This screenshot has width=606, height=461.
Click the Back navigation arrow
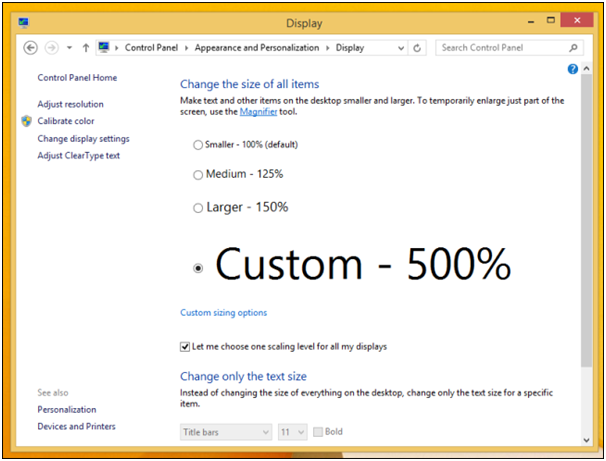[30, 47]
